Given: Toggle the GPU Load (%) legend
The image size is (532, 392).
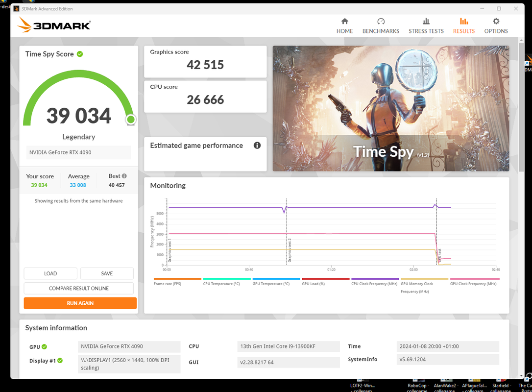Looking at the screenshot, I should pos(325,282).
